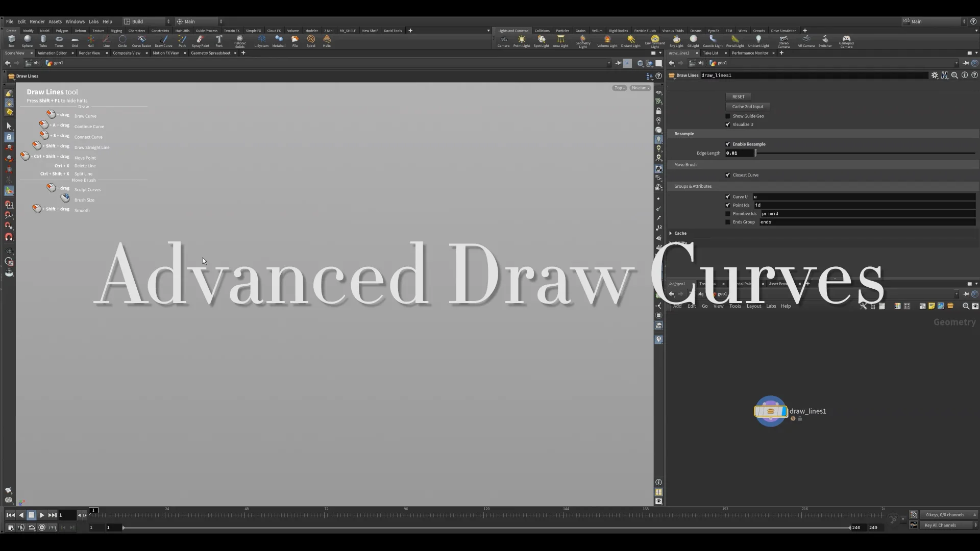The height and width of the screenshot is (551, 980).
Task: Switch to the Geometry Spreadsheet tab
Action: pos(210,53)
